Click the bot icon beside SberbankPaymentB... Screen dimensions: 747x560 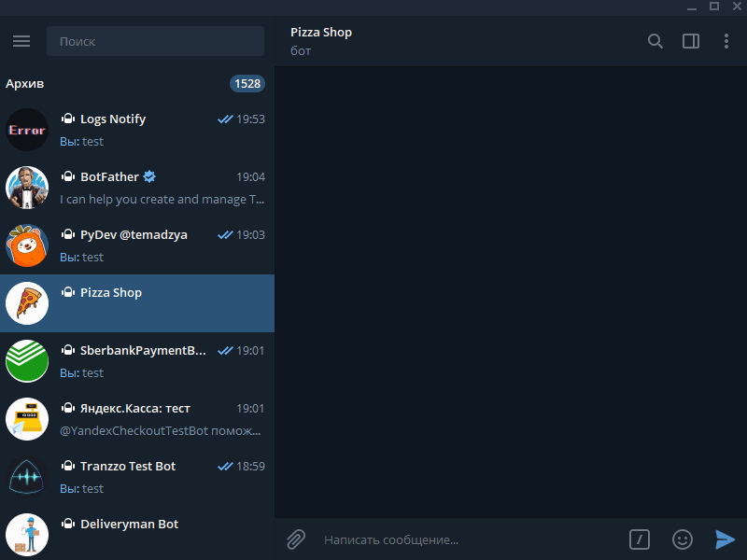click(68, 351)
